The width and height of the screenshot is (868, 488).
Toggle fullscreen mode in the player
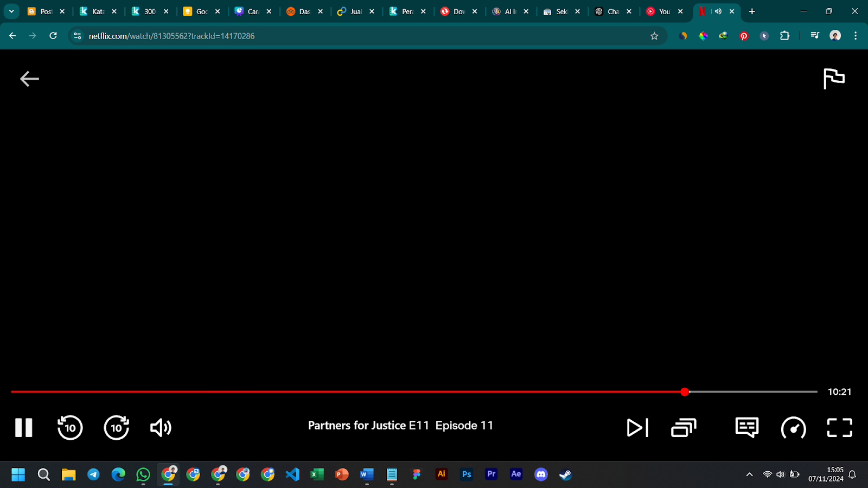(840, 428)
